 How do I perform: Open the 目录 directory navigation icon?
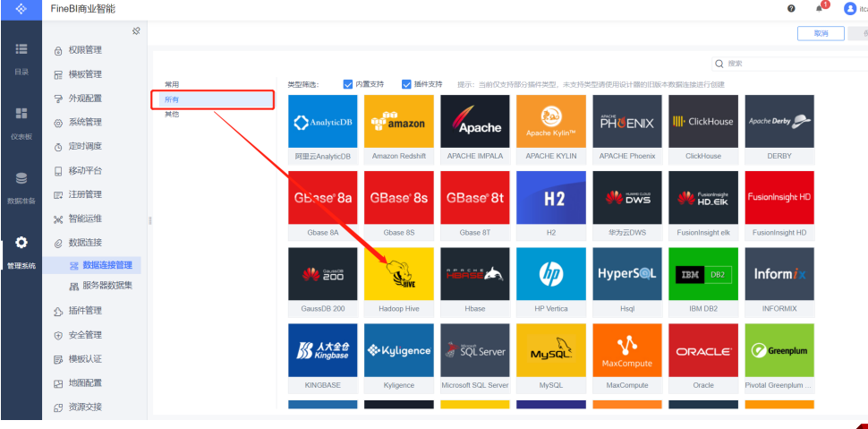[21, 48]
